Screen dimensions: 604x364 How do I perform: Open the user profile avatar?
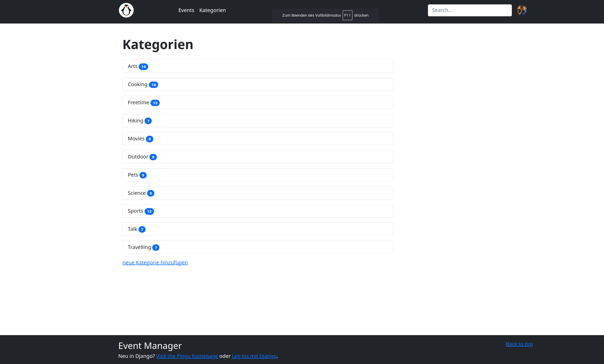522,10
